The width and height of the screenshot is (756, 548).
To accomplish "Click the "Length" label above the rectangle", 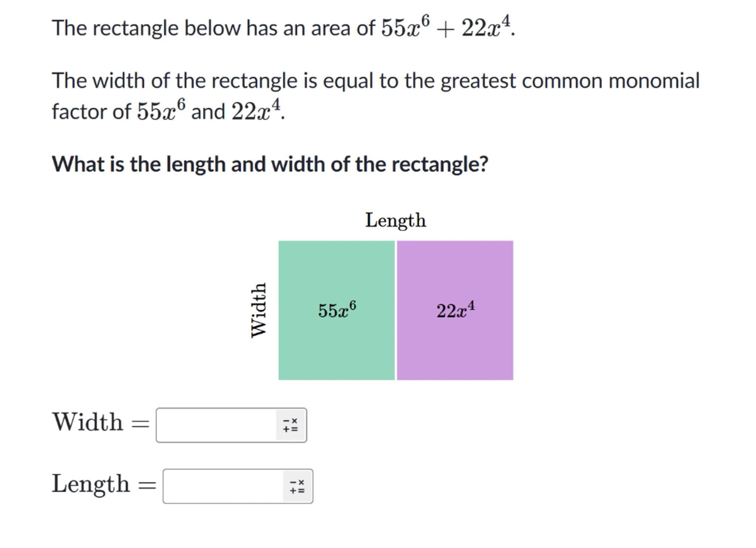I will (x=395, y=220).
